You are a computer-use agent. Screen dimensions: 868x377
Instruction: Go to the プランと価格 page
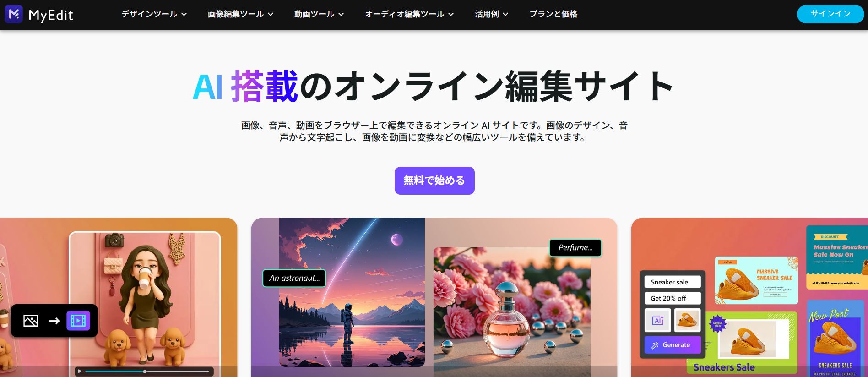(553, 14)
